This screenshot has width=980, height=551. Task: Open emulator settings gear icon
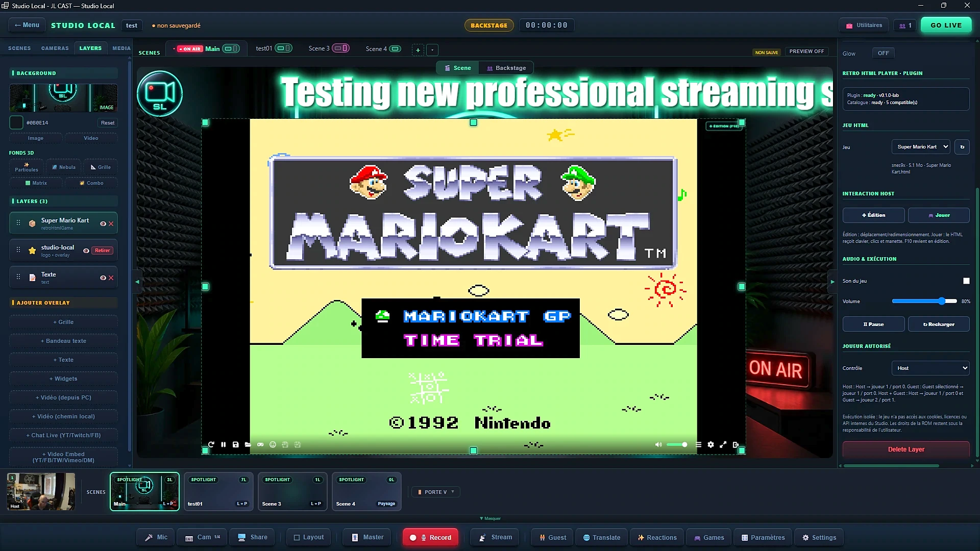(x=710, y=444)
